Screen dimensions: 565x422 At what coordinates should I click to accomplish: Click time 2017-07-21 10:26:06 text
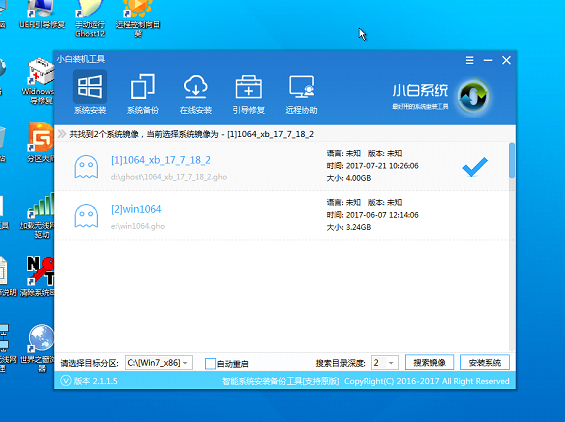pyautogui.click(x=382, y=166)
